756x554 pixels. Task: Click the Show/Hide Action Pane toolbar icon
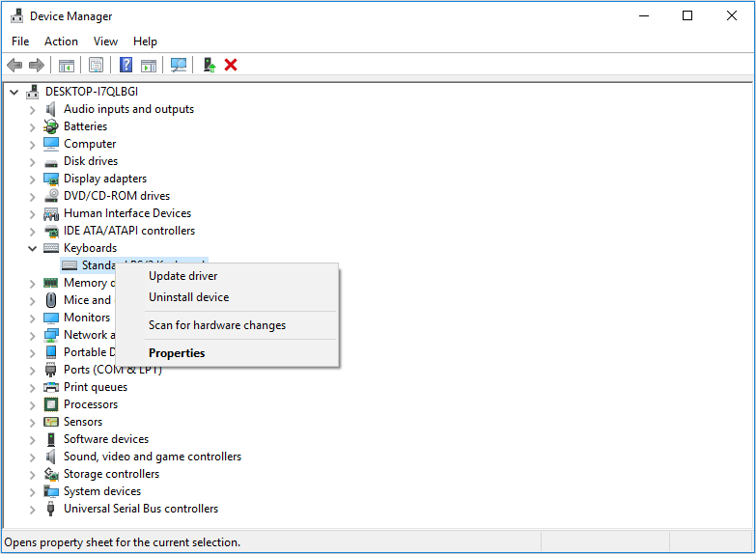pos(149,65)
